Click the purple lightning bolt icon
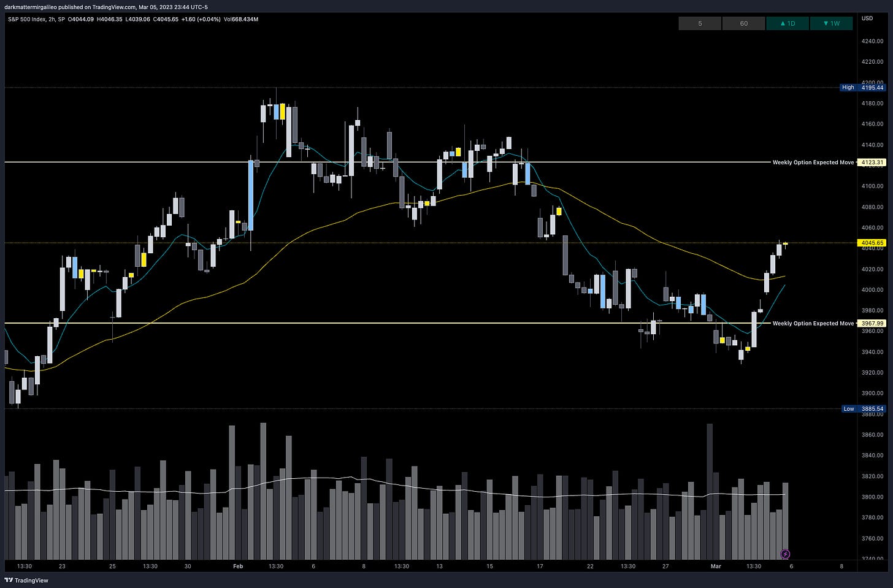The image size is (893, 588). [785, 554]
